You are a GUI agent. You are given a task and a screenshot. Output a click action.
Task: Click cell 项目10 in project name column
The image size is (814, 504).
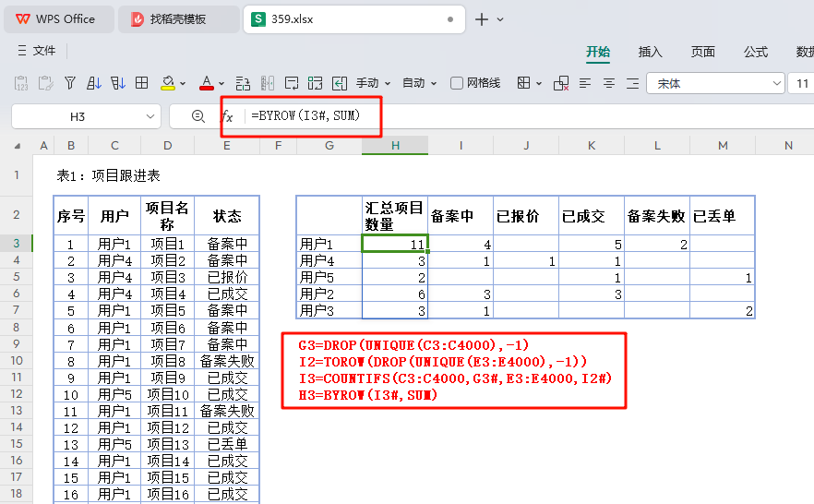[168, 394]
